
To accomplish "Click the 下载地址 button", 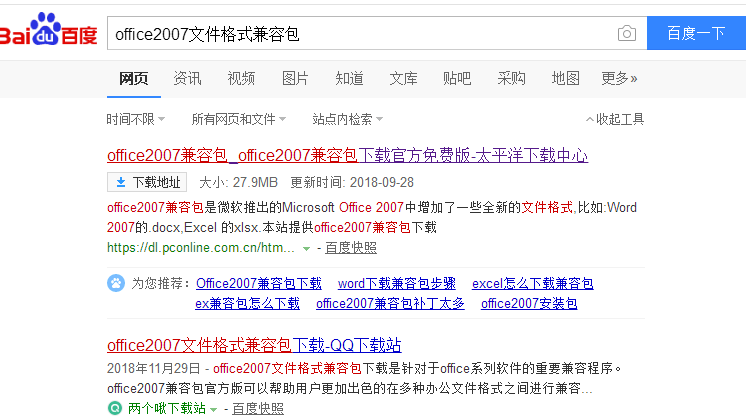I will click(147, 182).
